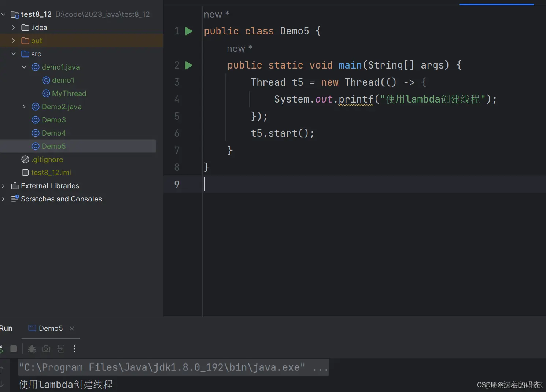Viewport: 546px width, 392px height.
Task: Open the more options three-dot menu
Action: coord(75,349)
